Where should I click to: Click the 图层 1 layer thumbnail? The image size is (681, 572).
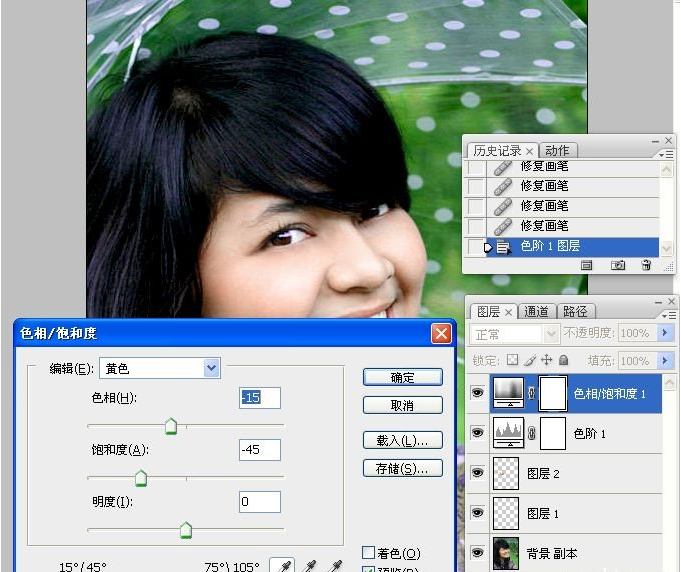tap(506, 513)
